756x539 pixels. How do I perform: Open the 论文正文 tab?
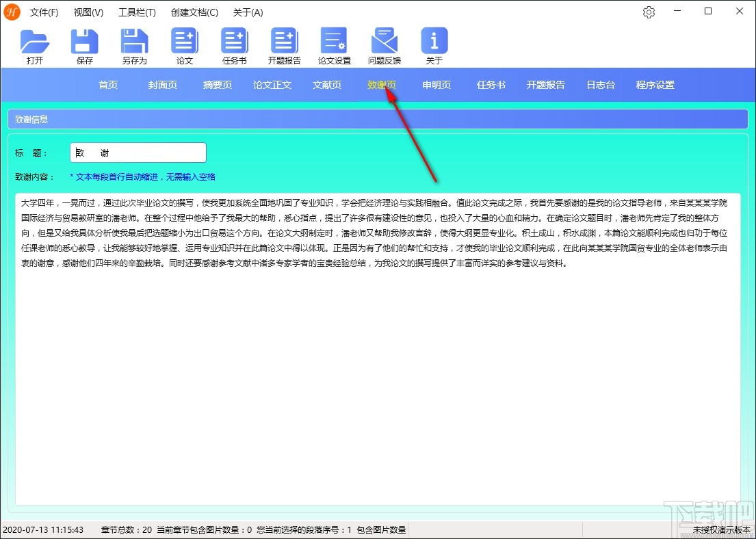click(x=272, y=85)
